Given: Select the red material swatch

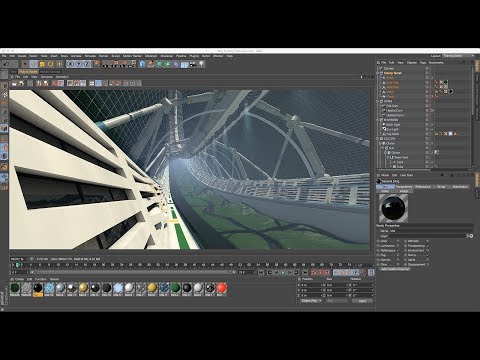Looking at the screenshot, I should (221, 288).
